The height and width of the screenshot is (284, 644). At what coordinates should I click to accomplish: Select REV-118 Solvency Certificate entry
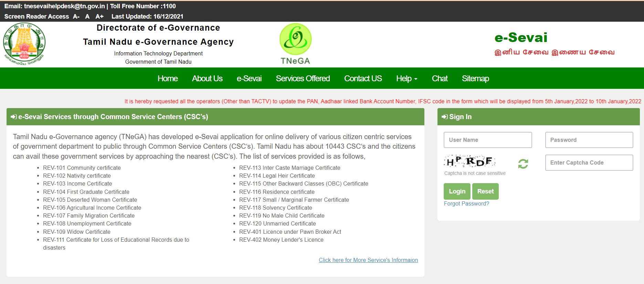coord(275,208)
